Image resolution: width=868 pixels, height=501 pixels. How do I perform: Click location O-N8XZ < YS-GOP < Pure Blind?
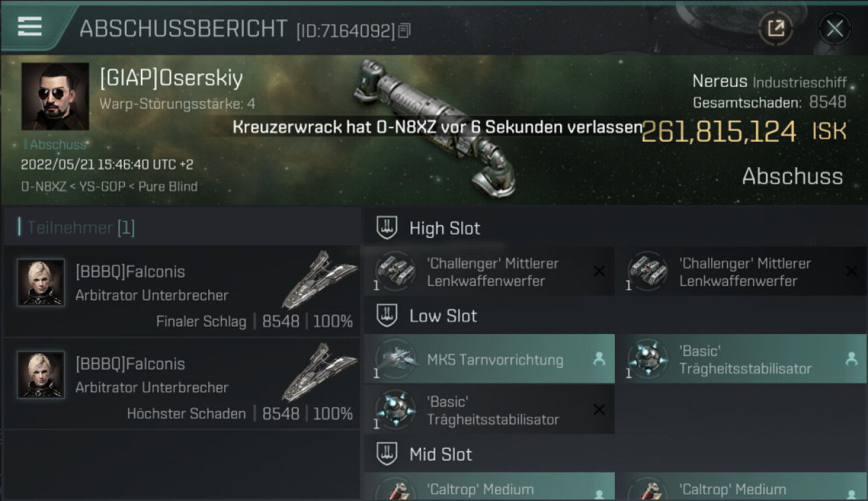110,186
